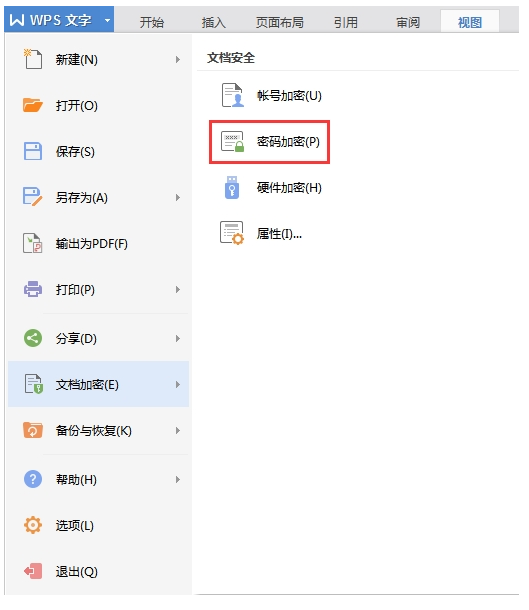Image resolution: width=529 pixels, height=610 pixels.
Task: Click the green Share icon
Action: tap(33, 338)
